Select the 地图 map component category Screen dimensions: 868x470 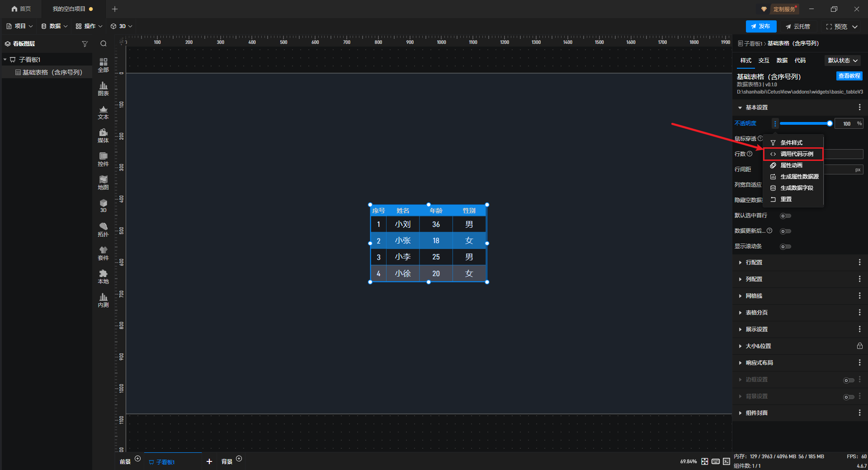pos(103,183)
